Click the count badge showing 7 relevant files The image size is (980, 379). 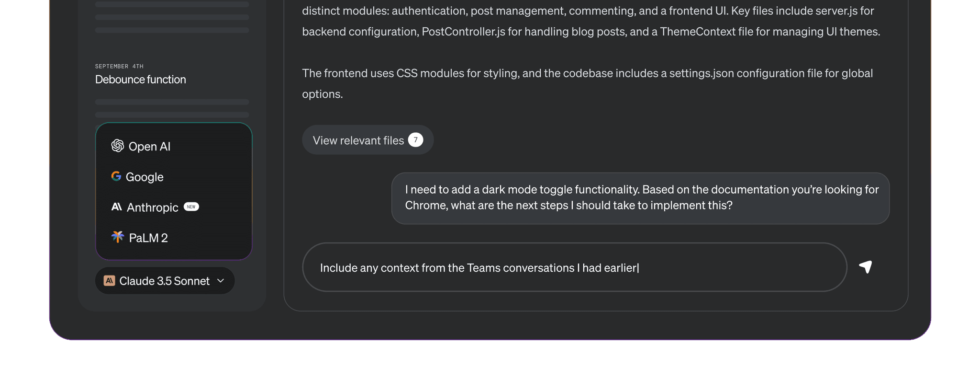pos(415,139)
